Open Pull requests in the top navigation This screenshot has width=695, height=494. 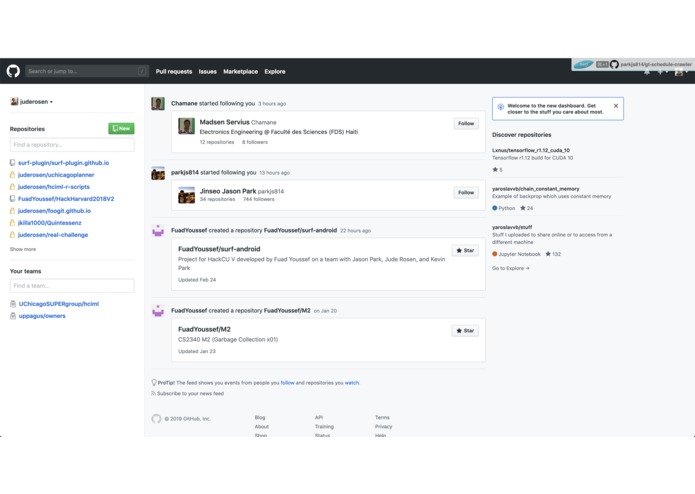174,71
